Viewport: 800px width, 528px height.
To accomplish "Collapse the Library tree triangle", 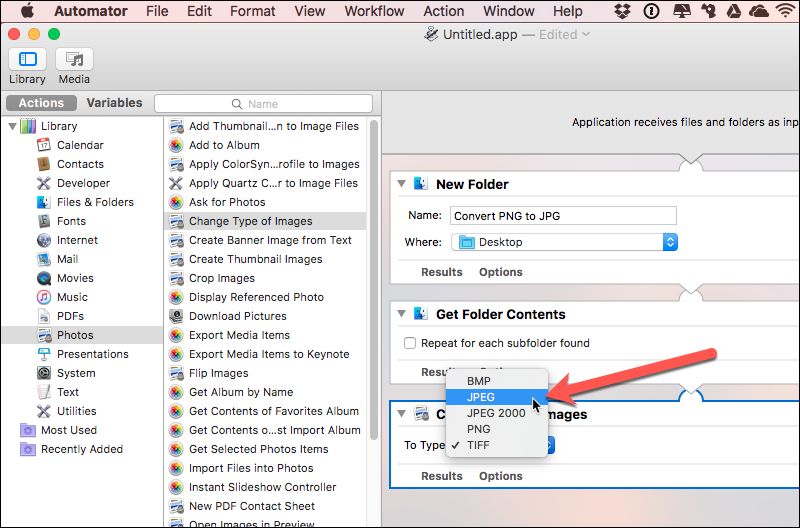I will pyautogui.click(x=11, y=126).
